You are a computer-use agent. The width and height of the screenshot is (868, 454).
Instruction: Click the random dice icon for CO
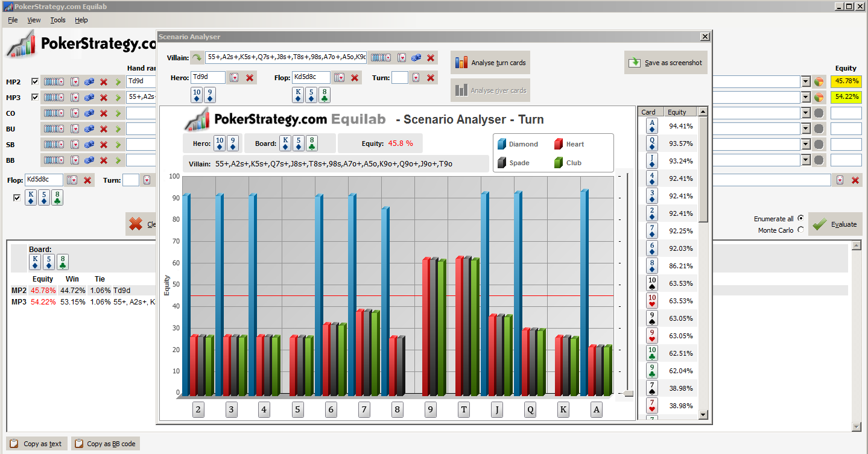89,113
